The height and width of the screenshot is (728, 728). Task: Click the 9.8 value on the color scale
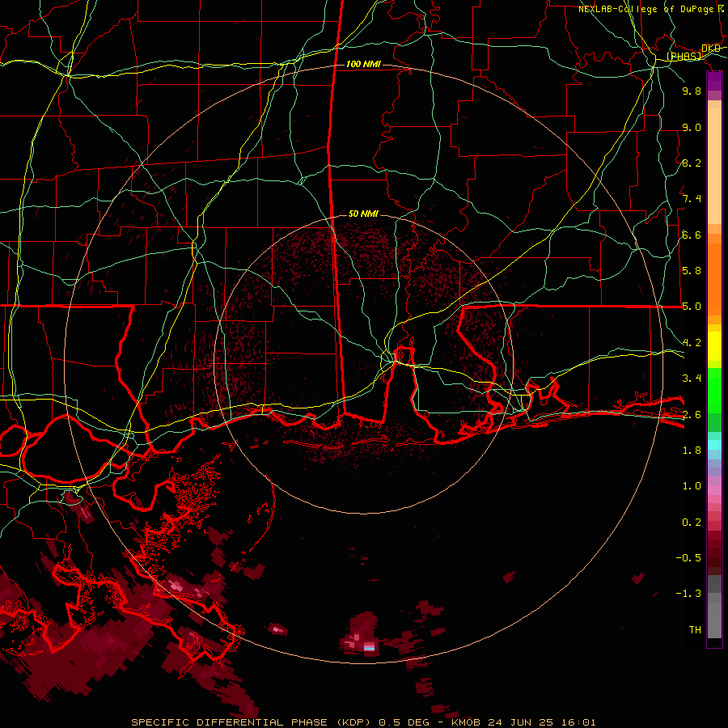tap(692, 91)
